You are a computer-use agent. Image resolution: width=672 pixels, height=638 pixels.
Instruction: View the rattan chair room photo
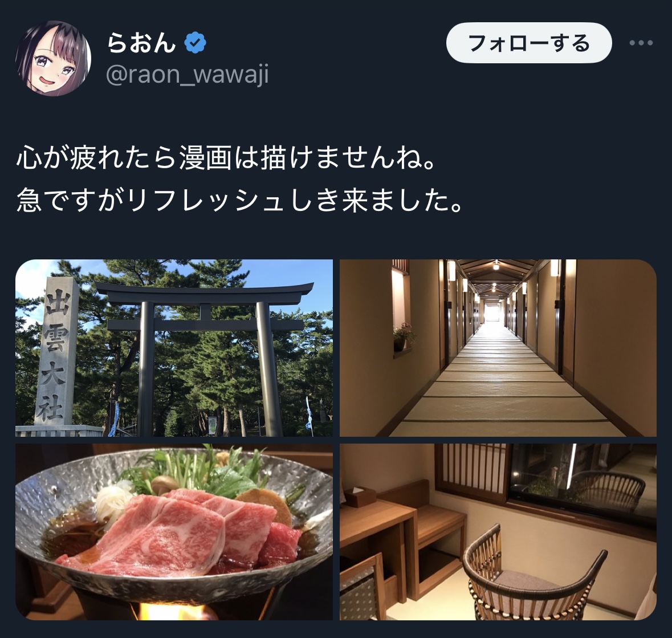(x=498, y=531)
